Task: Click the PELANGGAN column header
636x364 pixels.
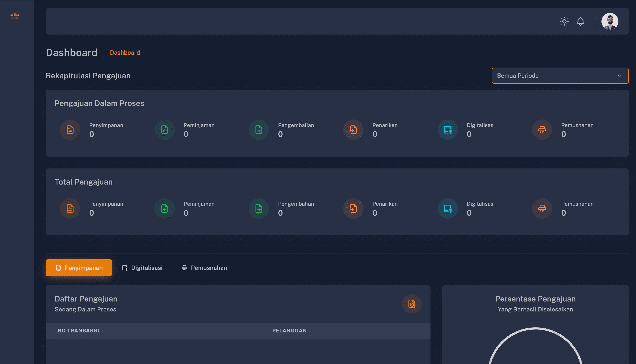Action: click(x=289, y=331)
